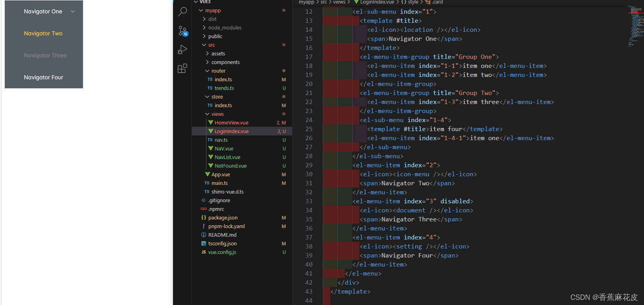Select Navigator Two menu item

(x=44, y=33)
